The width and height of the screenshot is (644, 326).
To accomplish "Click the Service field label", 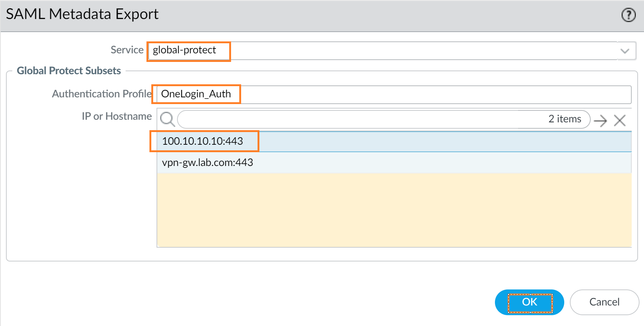I will 127,50.
